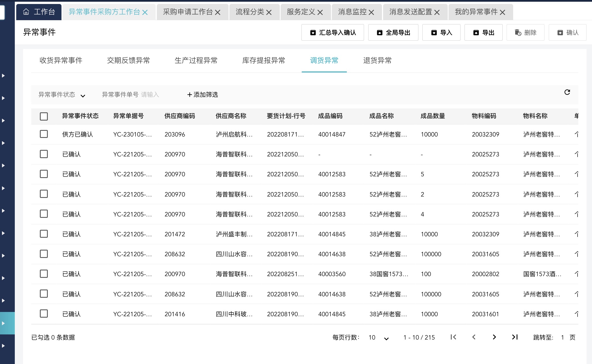Expand the third sidebar menu arrow

click(3, 121)
